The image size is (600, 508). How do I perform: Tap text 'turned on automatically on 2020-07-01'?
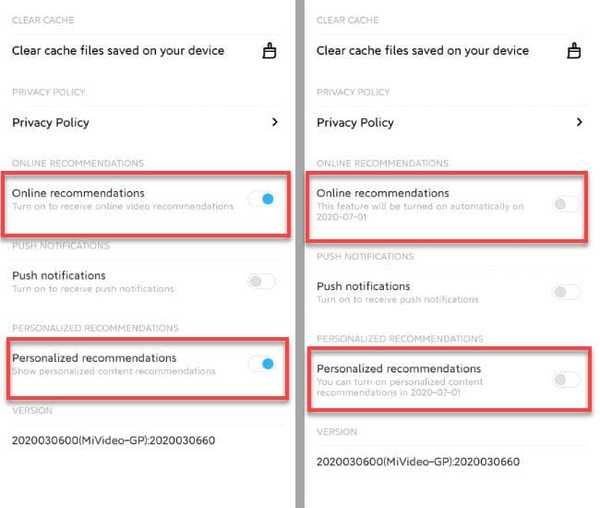pos(420,212)
